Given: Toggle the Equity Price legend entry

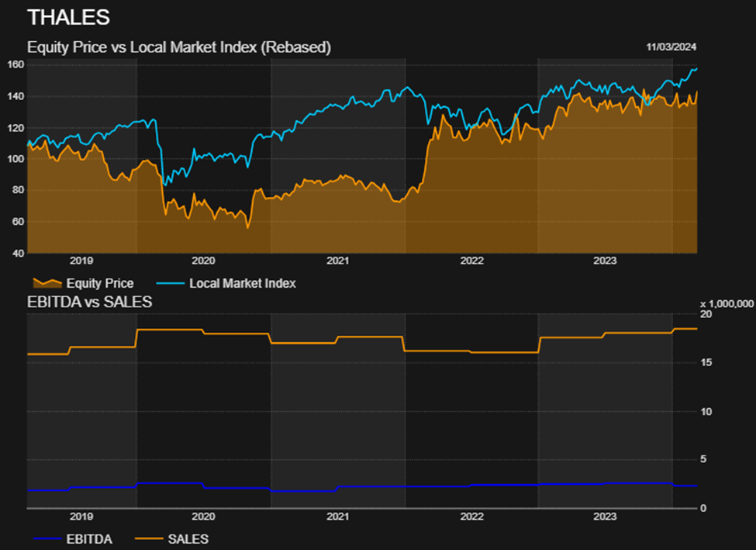Looking at the screenshot, I should (83, 283).
